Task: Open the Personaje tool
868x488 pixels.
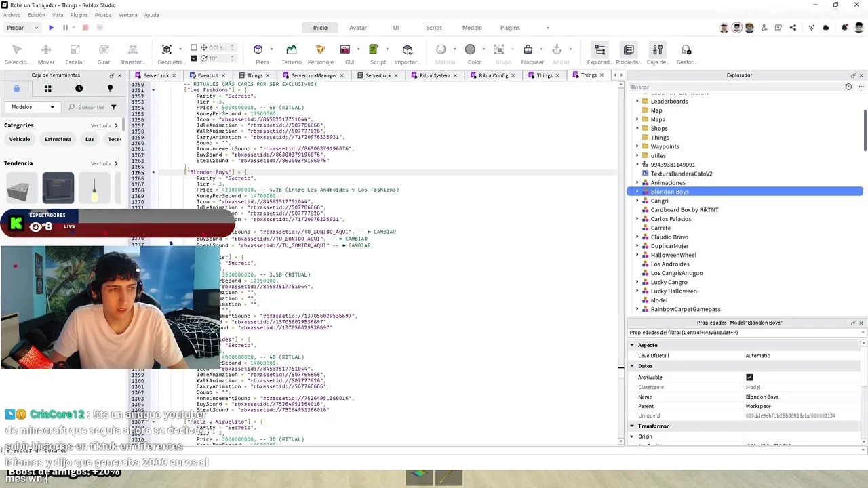Action: (321, 55)
